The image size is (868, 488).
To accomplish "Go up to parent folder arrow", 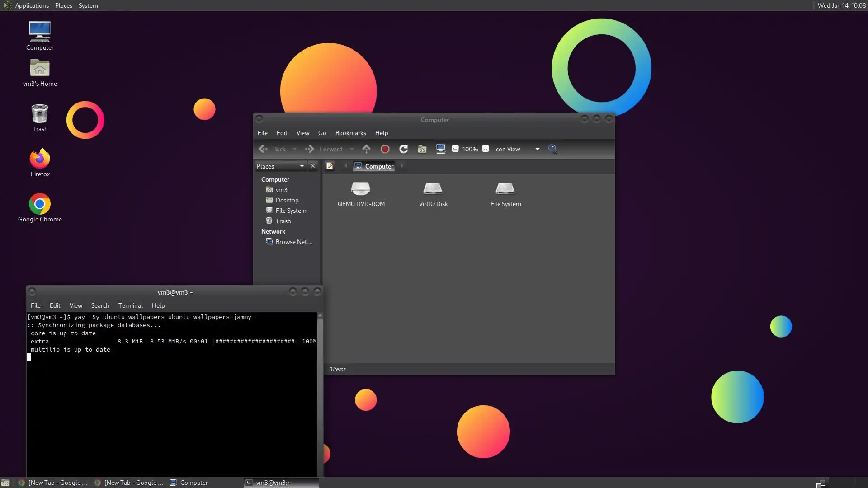I will point(366,149).
